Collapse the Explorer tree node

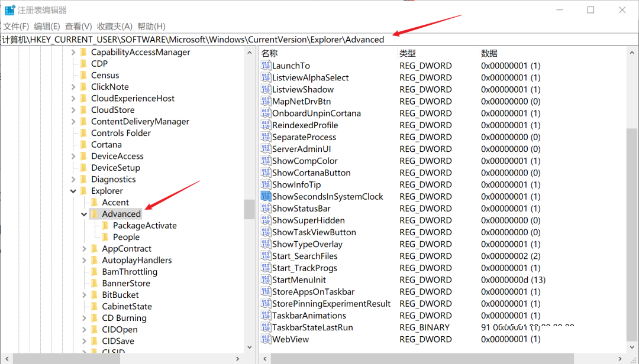[73, 190]
